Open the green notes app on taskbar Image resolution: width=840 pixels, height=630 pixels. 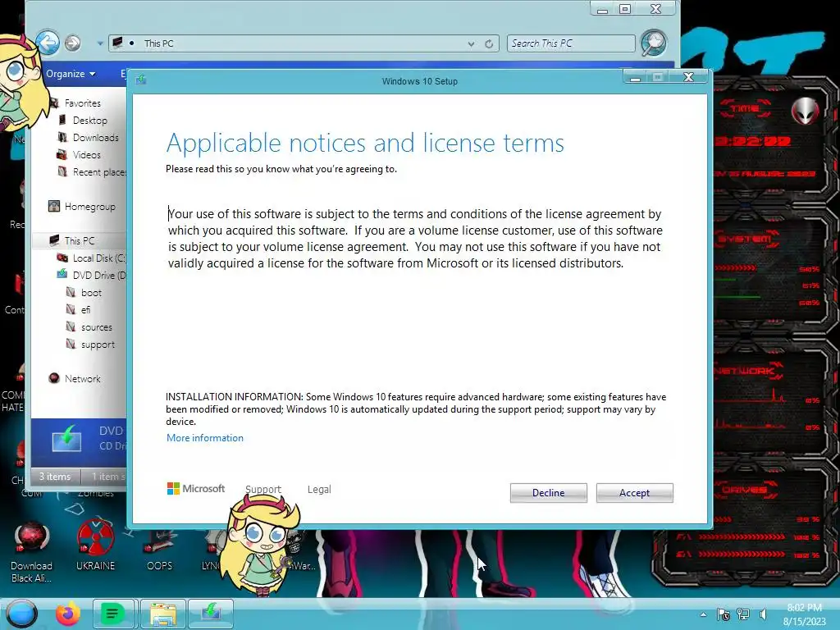[112, 614]
